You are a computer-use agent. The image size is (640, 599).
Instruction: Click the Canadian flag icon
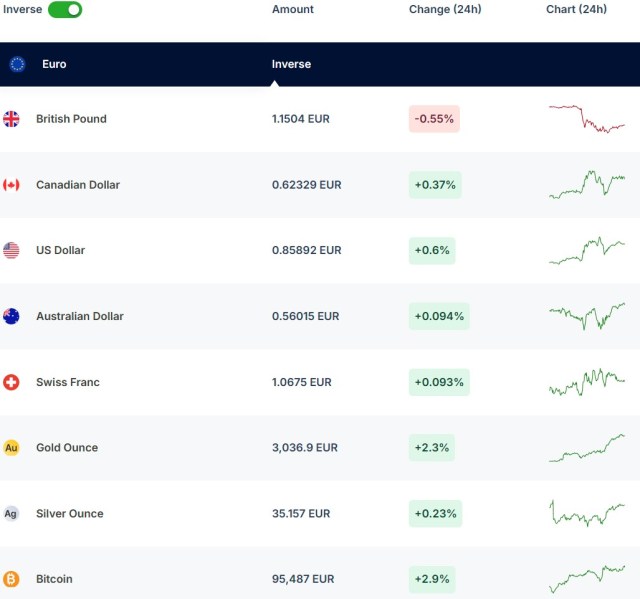pyautogui.click(x=11, y=185)
